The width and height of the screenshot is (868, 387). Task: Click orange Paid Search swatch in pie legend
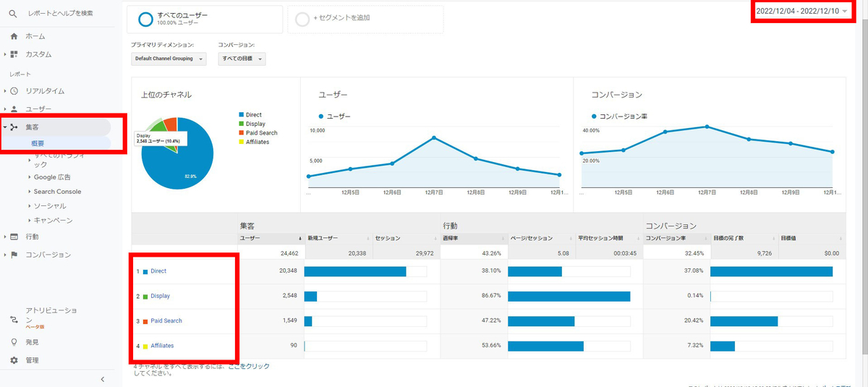click(241, 133)
